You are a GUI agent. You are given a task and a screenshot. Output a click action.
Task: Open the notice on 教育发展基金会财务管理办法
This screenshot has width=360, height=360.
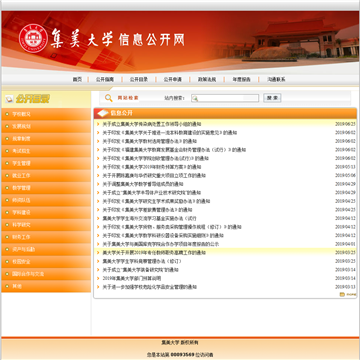(x=174, y=150)
